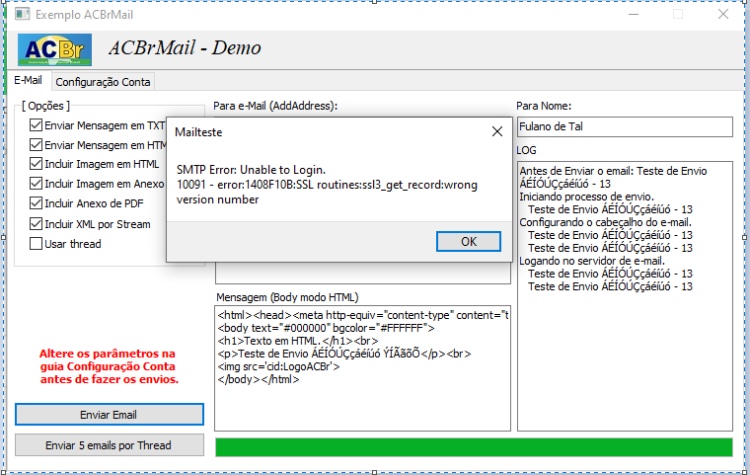Click the 'ACBrMail - Demo' heading

click(x=185, y=48)
